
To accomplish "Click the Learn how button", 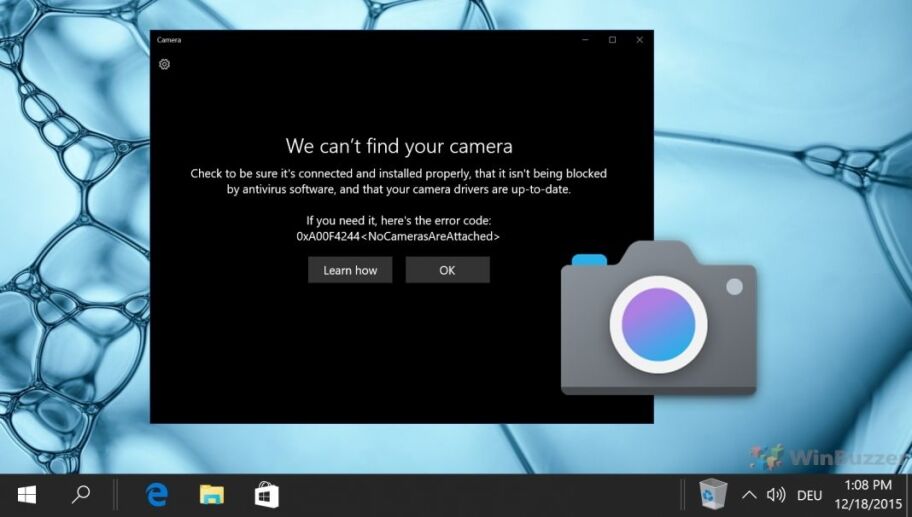I will (350, 270).
